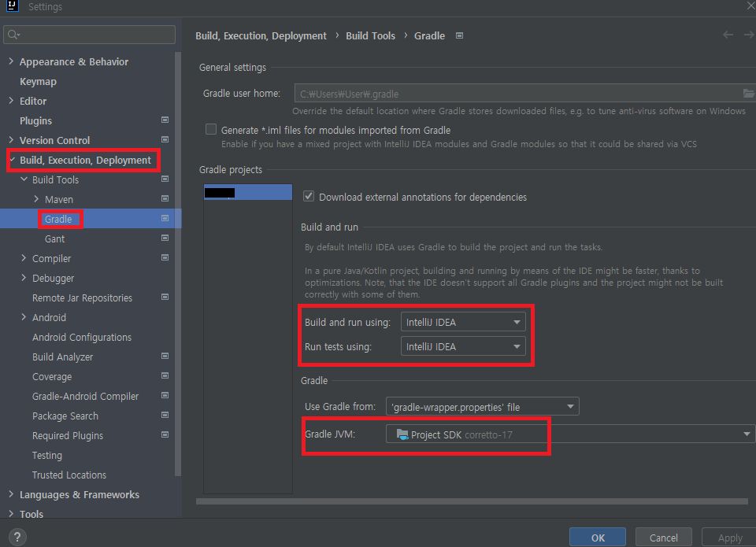Focus the settings search field
756x547 pixels.
[89, 35]
